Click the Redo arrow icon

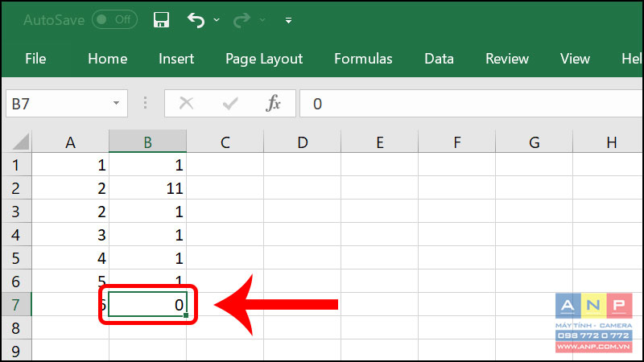pyautogui.click(x=242, y=19)
